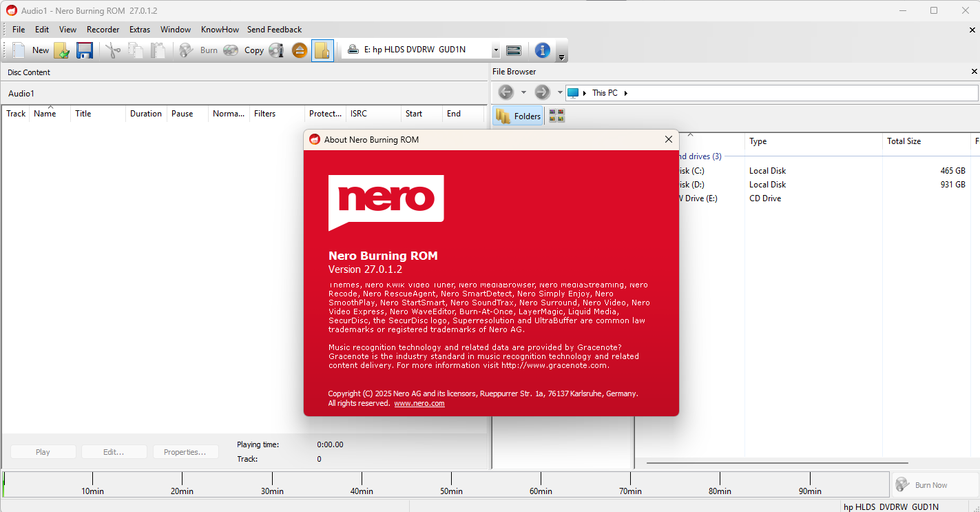The image size is (980, 512).
Task: Switch the file browser to thumbnails view icon
Action: coord(556,116)
